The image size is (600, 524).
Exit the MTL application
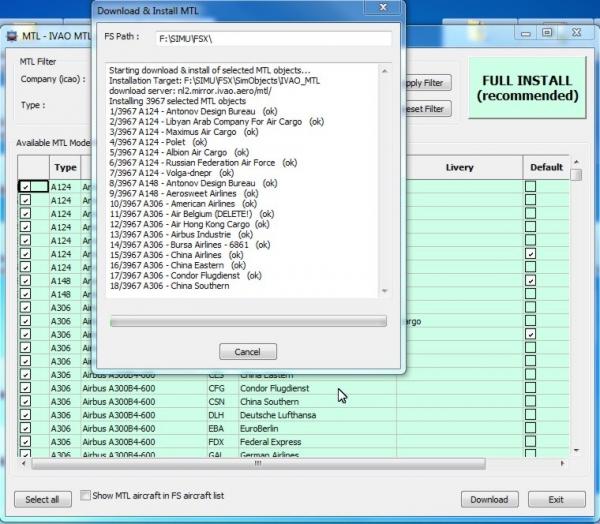tap(556, 500)
